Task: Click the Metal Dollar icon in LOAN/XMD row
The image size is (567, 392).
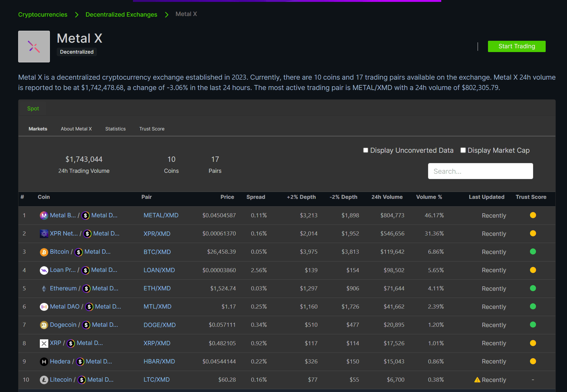Action: click(x=85, y=270)
